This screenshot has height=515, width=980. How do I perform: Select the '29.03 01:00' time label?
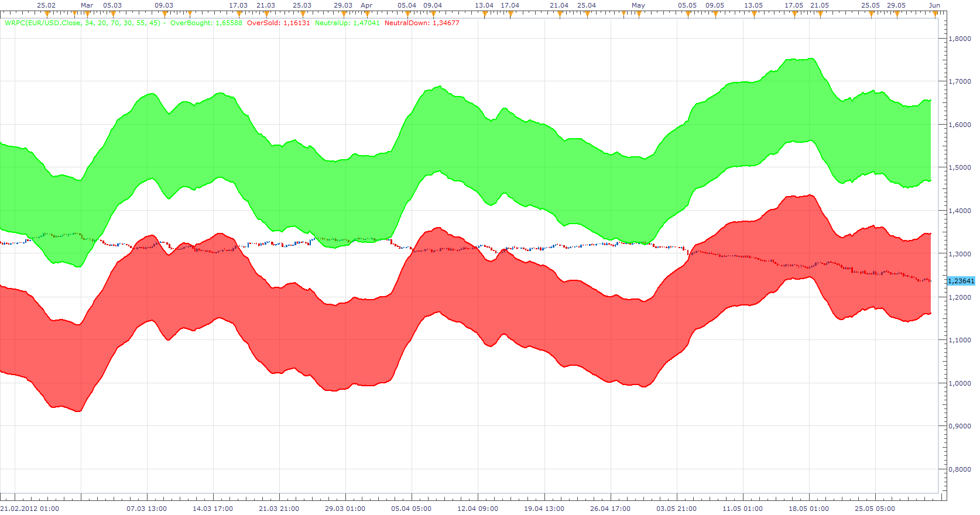click(x=345, y=509)
